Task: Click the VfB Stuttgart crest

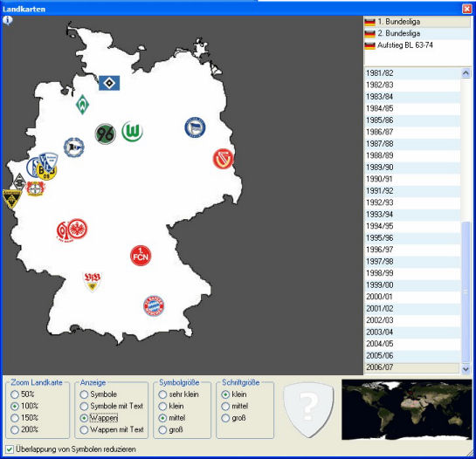Action: click(93, 282)
